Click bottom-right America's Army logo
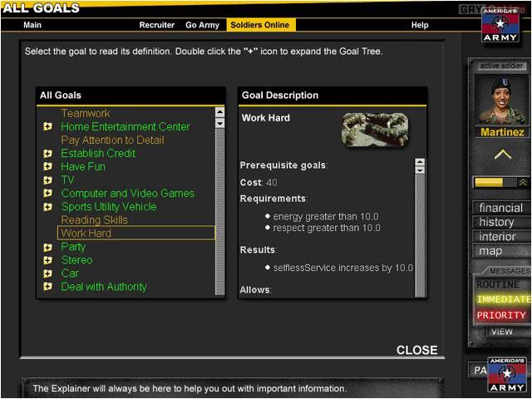The image size is (532, 399). (506, 375)
